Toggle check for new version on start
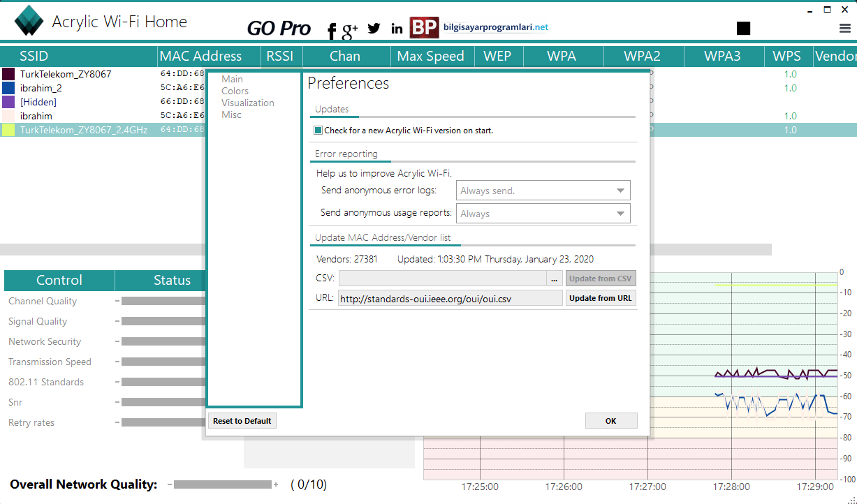857x504 pixels. click(x=318, y=131)
